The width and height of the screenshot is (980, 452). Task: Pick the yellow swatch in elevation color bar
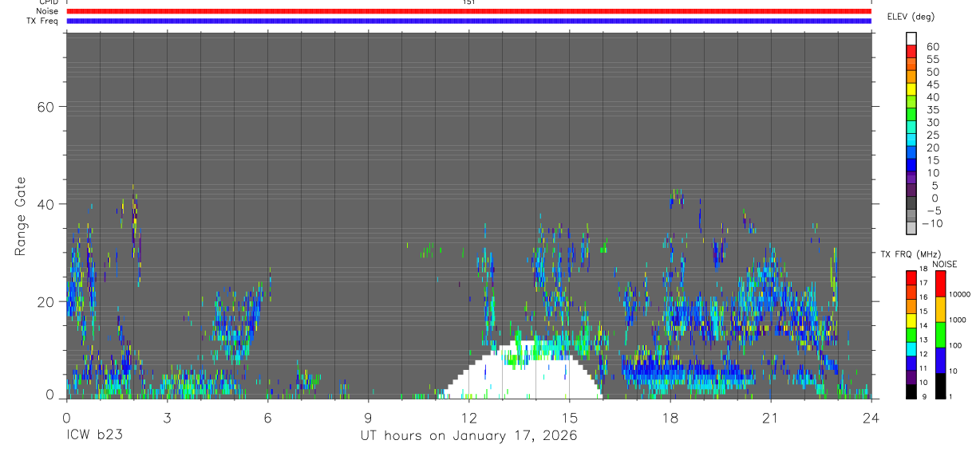(911, 88)
